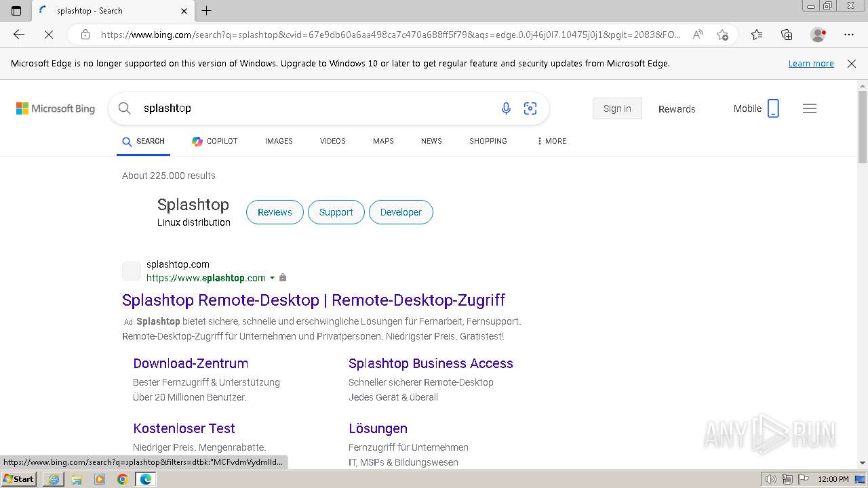The width and height of the screenshot is (868, 488).
Task: Open Edge Settings and more menu
Action: [849, 35]
